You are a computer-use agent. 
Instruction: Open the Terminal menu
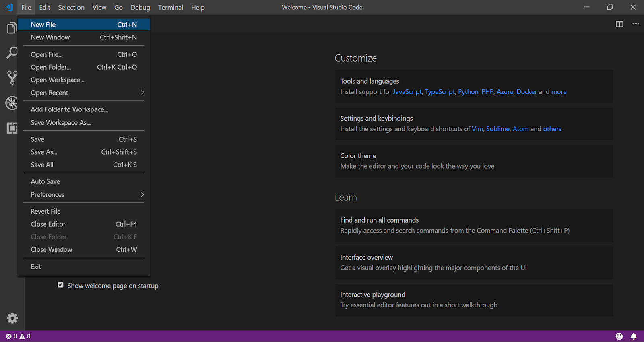tap(170, 7)
